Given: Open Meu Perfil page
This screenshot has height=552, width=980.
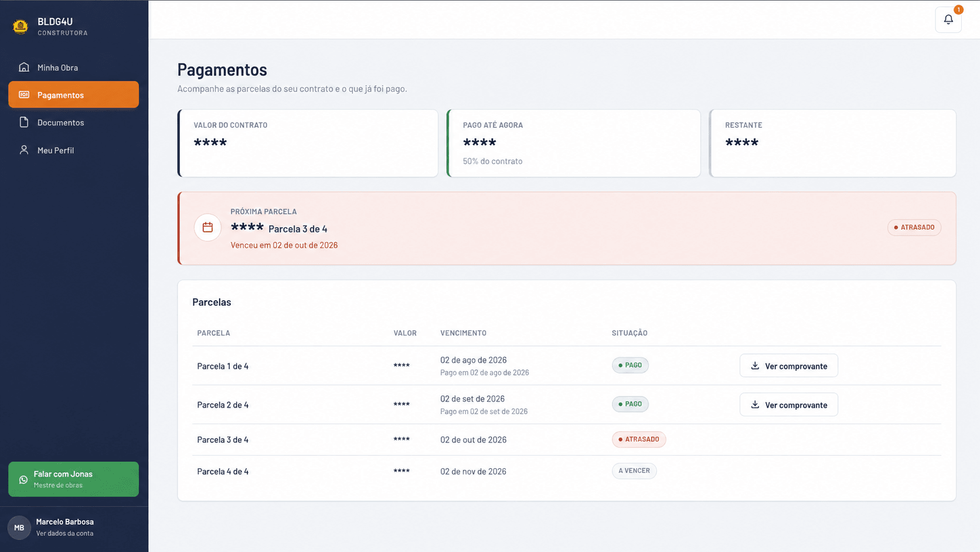Looking at the screenshot, I should [x=73, y=150].
